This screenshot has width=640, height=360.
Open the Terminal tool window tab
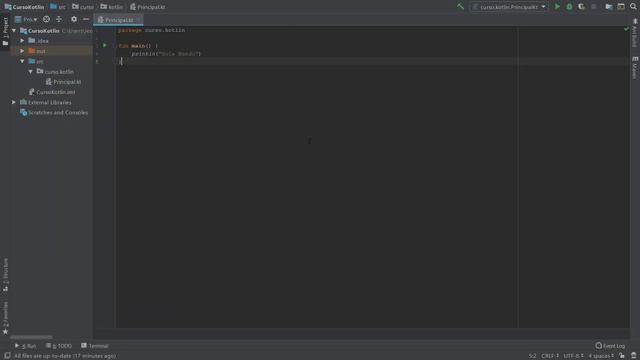point(95,346)
